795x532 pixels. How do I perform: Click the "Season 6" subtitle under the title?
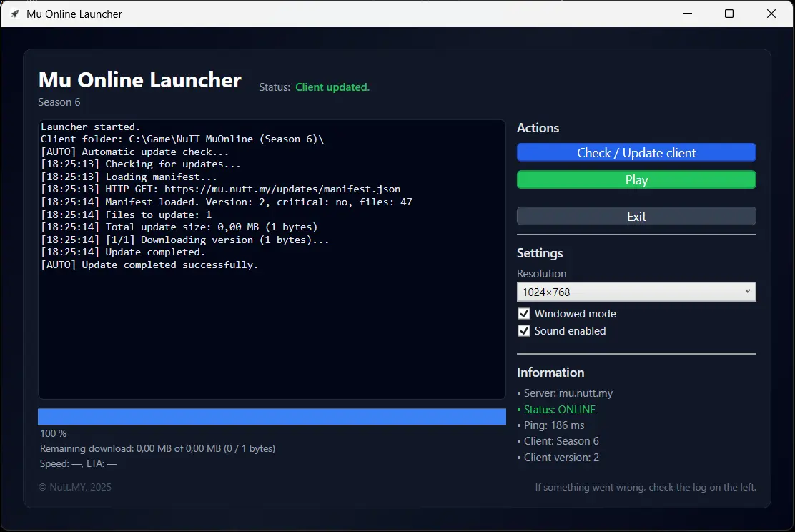[x=59, y=102]
